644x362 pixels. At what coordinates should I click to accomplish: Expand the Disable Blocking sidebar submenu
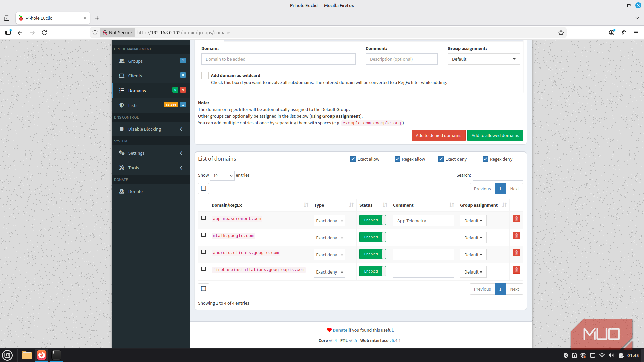click(151, 129)
